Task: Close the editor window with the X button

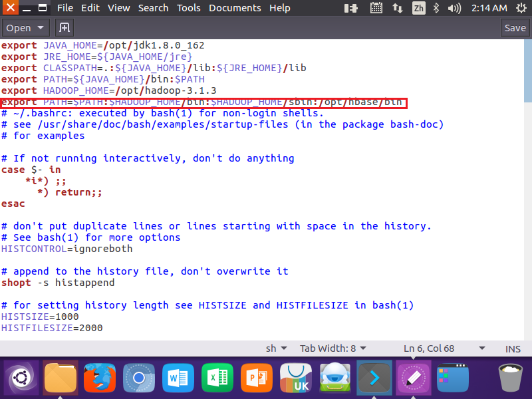Action: click(11, 7)
